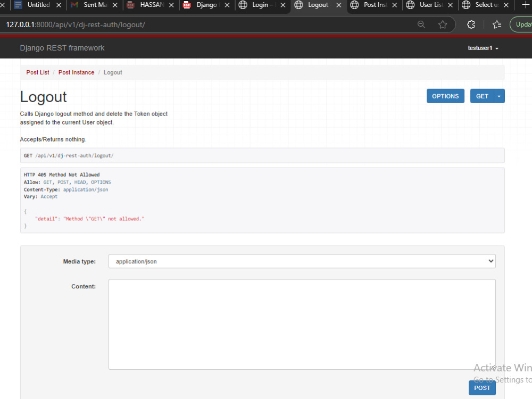Viewport: 532px width, 399px height.
Task: Open the Media type select box
Action: click(302, 261)
